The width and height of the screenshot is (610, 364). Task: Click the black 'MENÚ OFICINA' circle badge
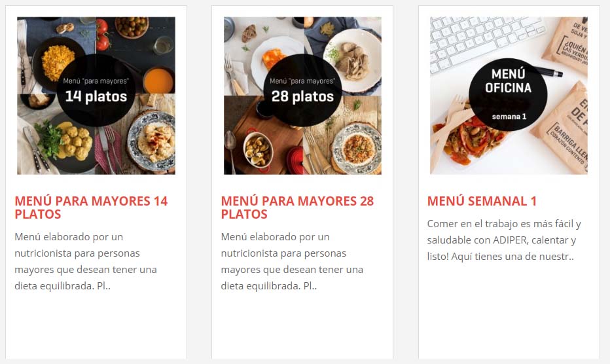(508, 94)
